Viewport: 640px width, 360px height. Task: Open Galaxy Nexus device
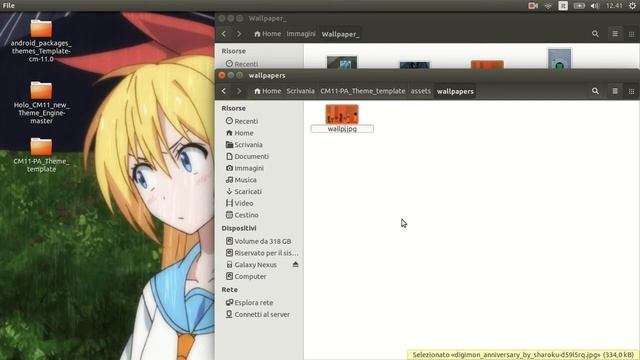(x=251, y=265)
